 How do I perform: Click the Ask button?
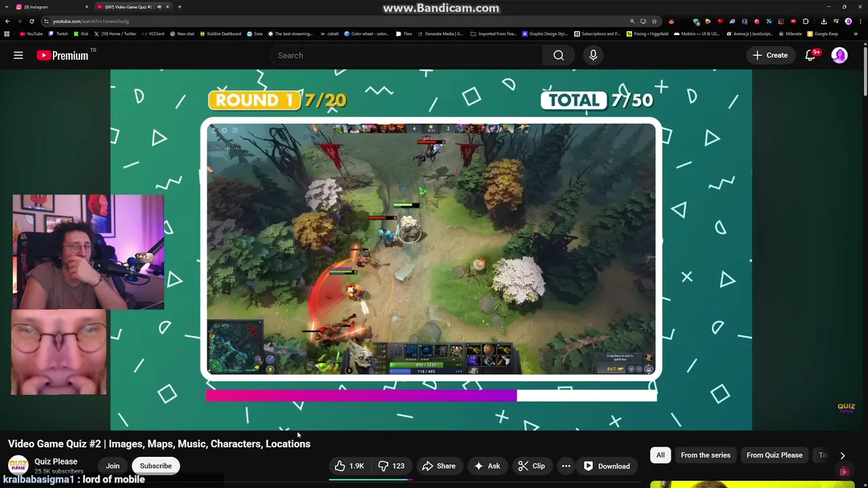[x=487, y=466]
